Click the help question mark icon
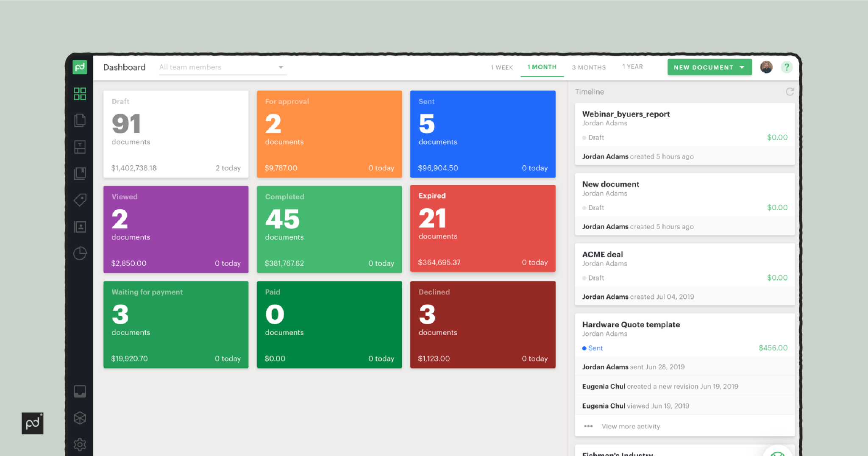 click(x=787, y=67)
